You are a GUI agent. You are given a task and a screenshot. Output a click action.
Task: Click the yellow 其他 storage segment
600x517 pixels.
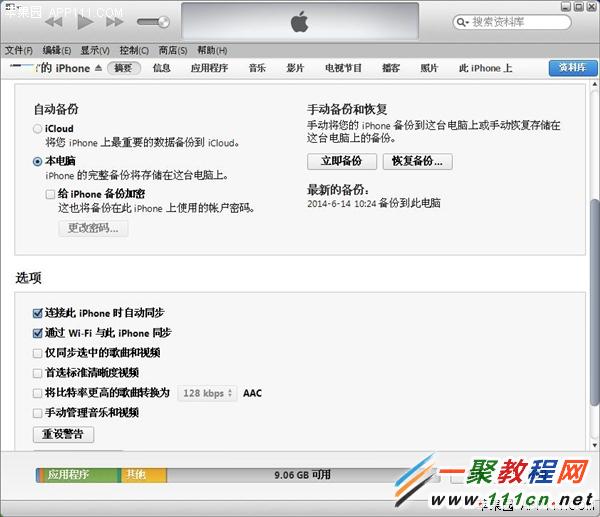coord(144,475)
